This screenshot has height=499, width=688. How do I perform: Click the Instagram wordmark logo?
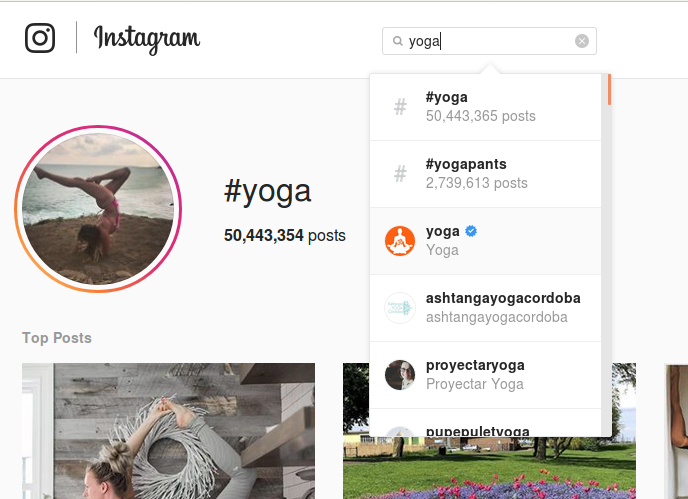point(147,39)
